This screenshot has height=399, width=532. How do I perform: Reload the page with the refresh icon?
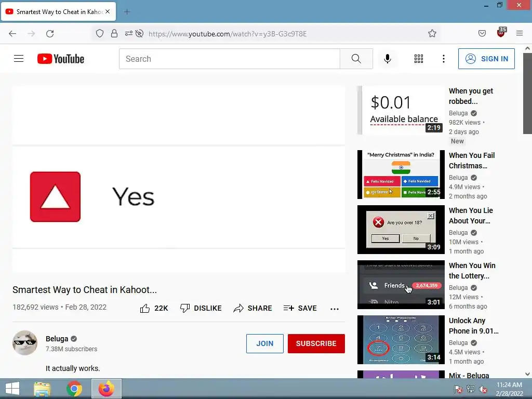pyautogui.click(x=50, y=34)
